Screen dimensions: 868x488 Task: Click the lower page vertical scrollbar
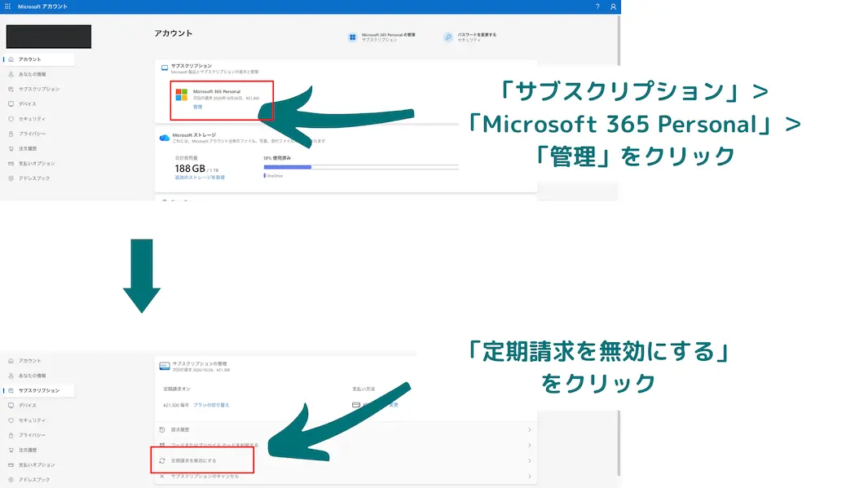[x=619, y=442]
